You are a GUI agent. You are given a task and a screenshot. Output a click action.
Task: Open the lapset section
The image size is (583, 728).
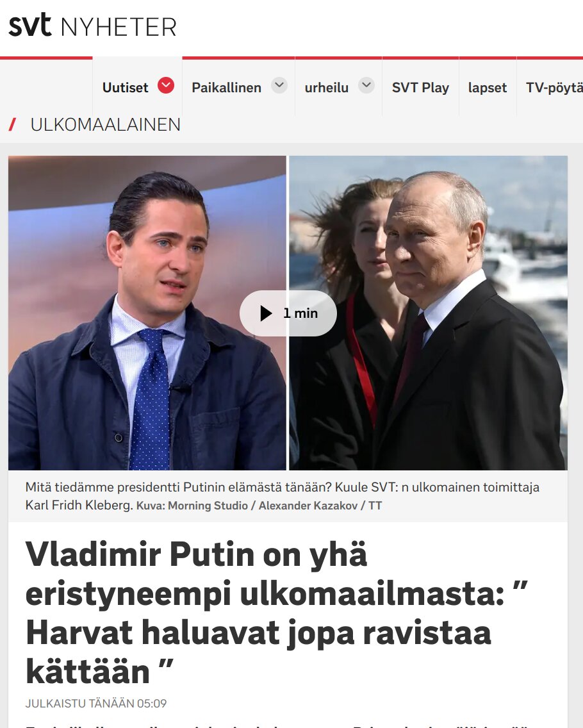(488, 87)
